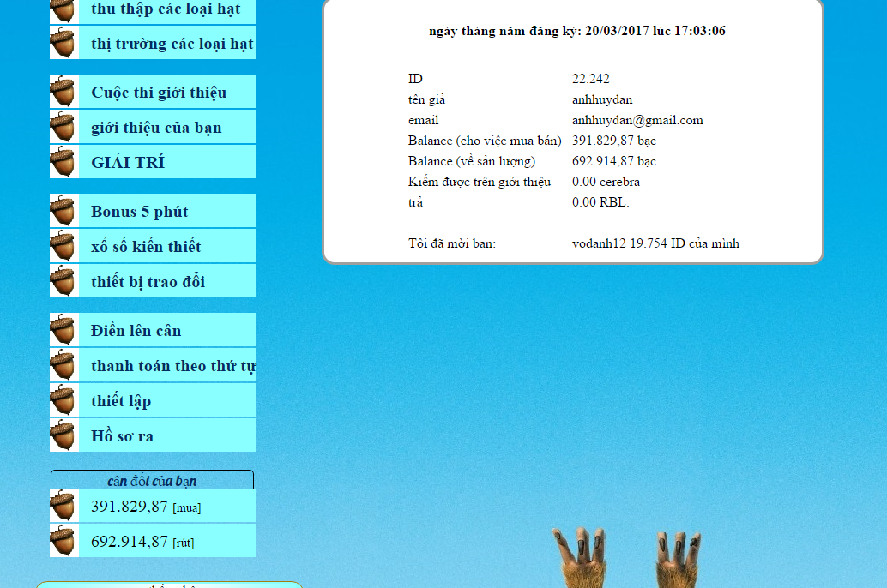Image resolution: width=887 pixels, height=588 pixels.
Task: Click acorn icon beside 'thị trường các loại hạt'
Action: coord(63,42)
